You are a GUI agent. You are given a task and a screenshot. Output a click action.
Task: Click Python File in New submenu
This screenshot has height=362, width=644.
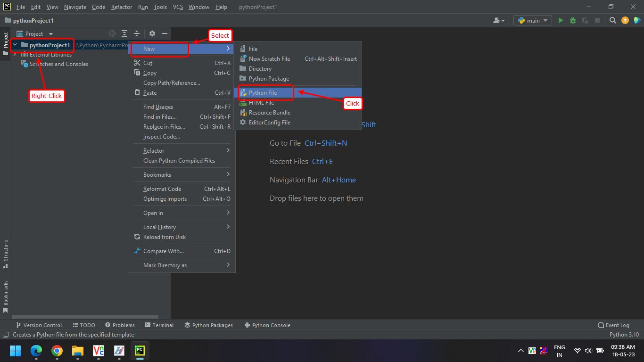pyautogui.click(x=298, y=93)
